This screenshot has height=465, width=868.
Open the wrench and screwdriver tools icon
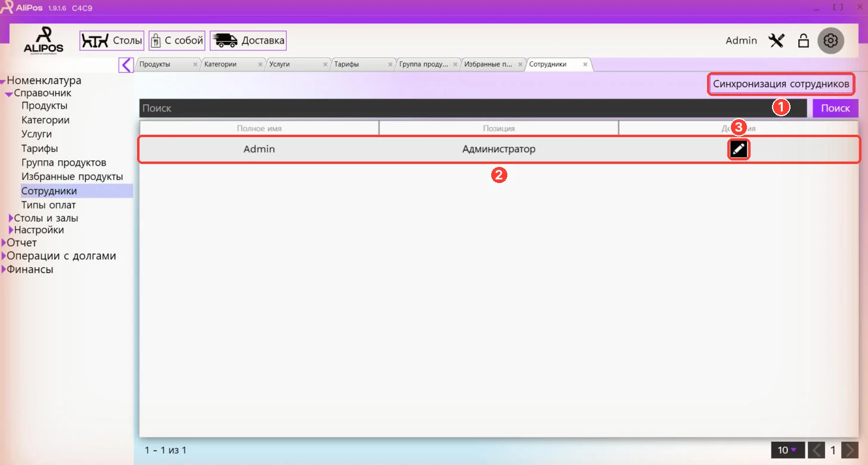776,41
